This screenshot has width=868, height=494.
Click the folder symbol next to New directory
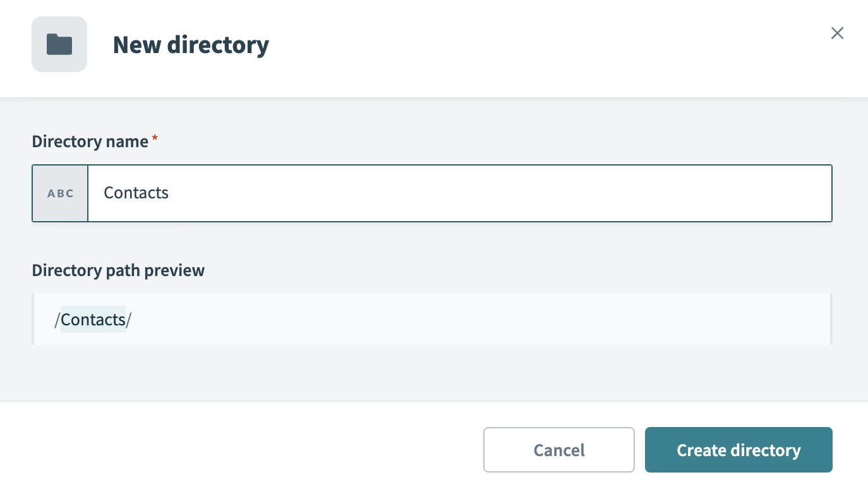[59, 44]
